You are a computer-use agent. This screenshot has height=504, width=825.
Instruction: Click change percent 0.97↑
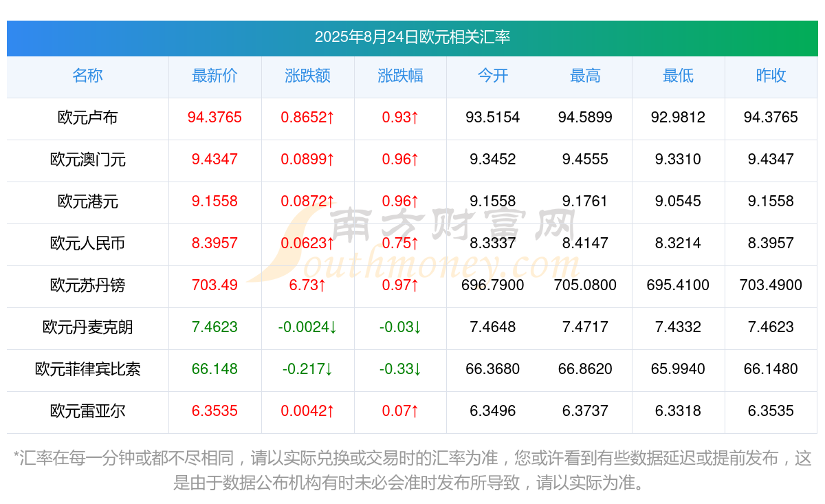[400, 285]
